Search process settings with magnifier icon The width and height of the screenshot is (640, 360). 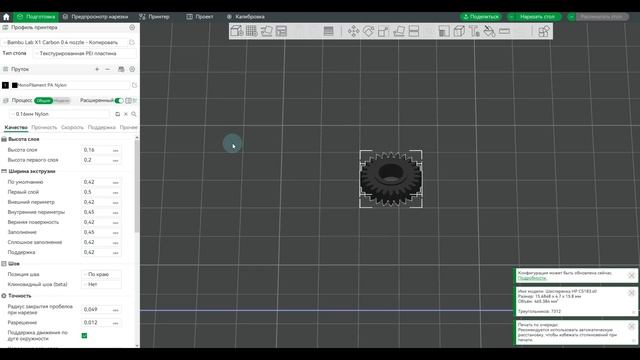pyautogui.click(x=134, y=114)
